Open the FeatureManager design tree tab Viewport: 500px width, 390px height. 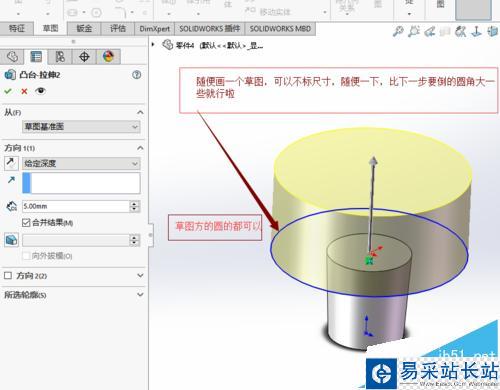coord(12,57)
